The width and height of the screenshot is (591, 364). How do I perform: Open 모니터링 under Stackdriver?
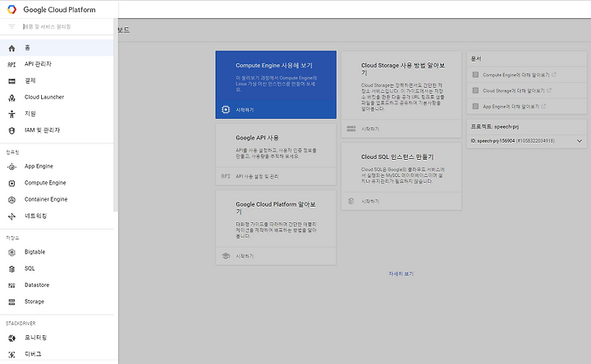coord(57,338)
